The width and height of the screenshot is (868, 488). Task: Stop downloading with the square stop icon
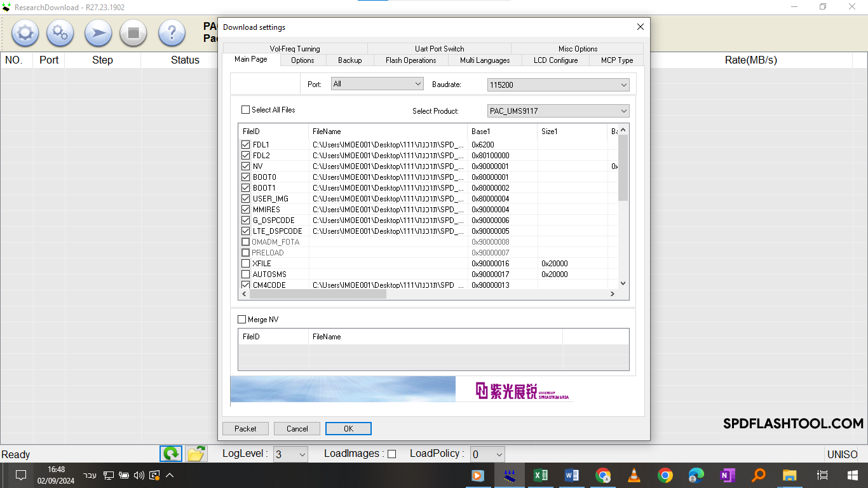[133, 33]
